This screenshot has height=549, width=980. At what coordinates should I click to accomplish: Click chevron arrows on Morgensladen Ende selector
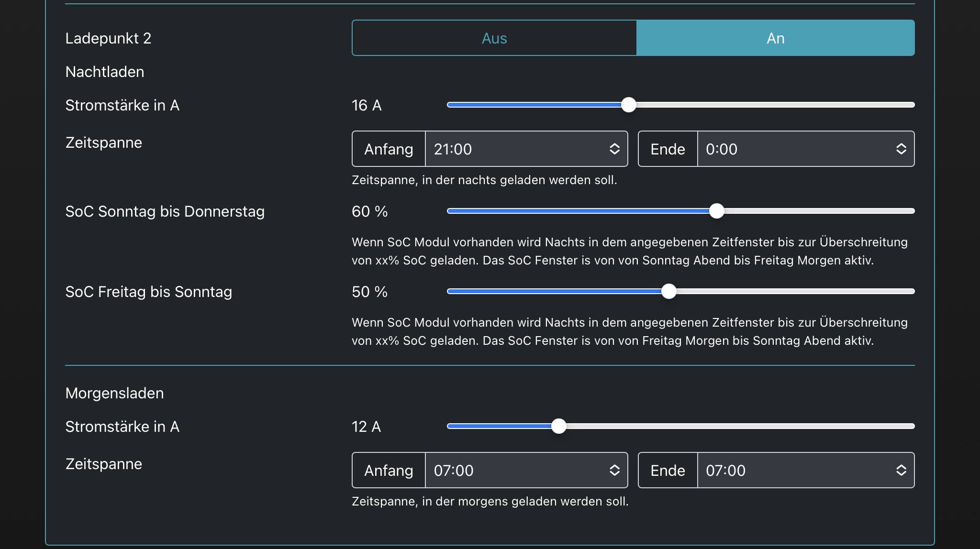tap(901, 471)
